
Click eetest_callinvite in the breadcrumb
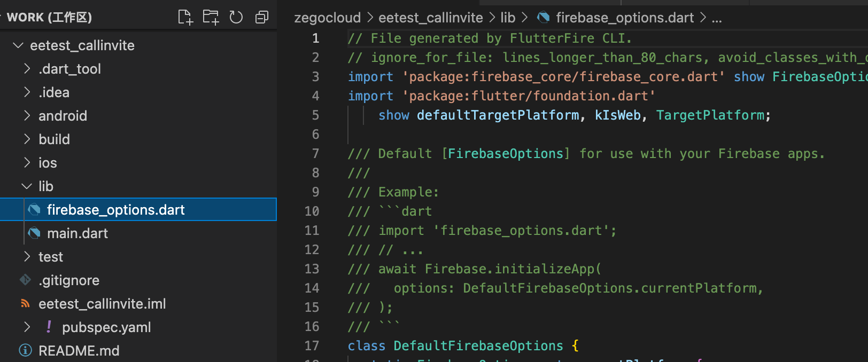(x=431, y=18)
